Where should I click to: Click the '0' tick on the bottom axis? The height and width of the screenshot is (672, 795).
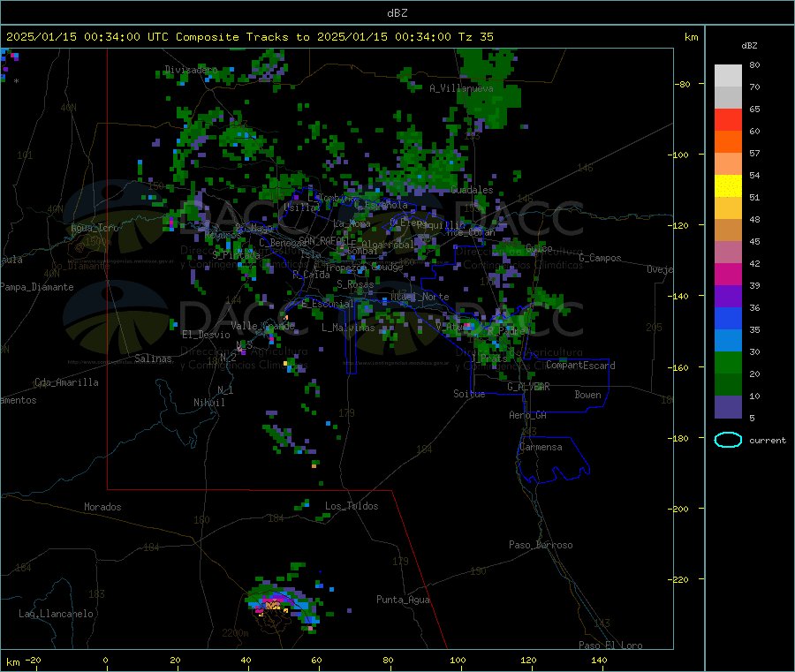[105, 660]
